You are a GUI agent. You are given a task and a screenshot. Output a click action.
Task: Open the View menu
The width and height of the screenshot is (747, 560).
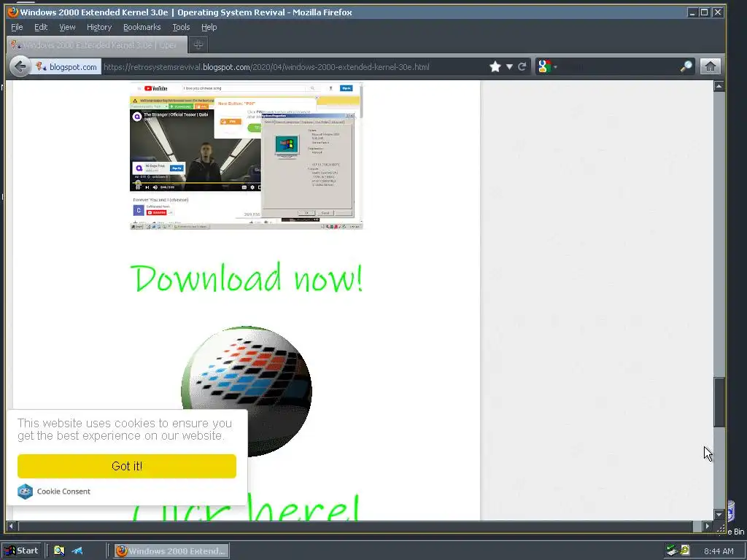(x=67, y=27)
